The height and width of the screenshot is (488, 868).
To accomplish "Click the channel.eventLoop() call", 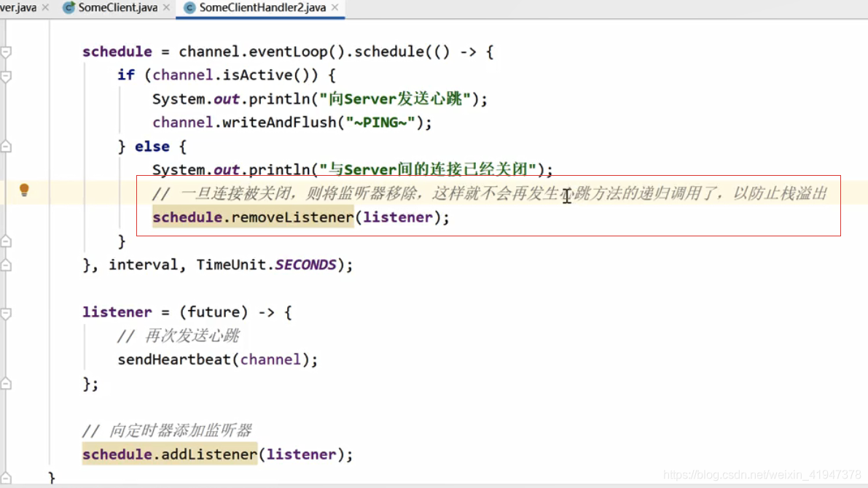I will pos(262,52).
